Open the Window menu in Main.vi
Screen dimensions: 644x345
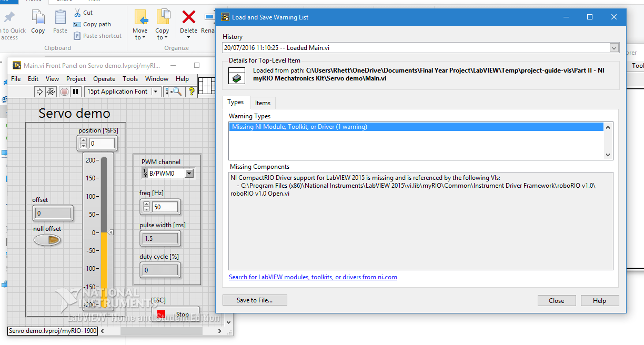click(157, 79)
